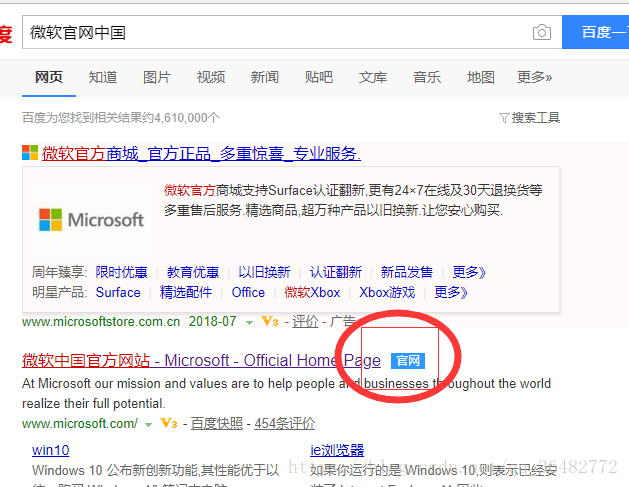Switch to the 知道 tab

tap(103, 77)
